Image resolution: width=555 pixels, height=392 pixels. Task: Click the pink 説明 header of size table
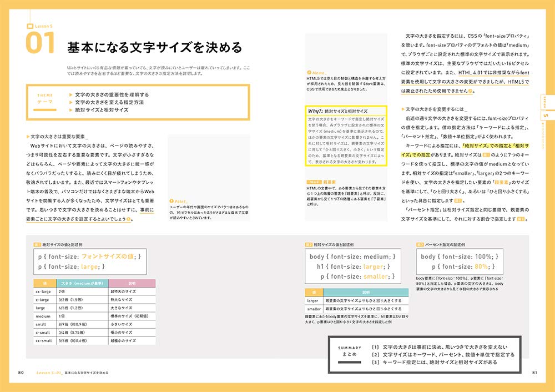pos(132,283)
